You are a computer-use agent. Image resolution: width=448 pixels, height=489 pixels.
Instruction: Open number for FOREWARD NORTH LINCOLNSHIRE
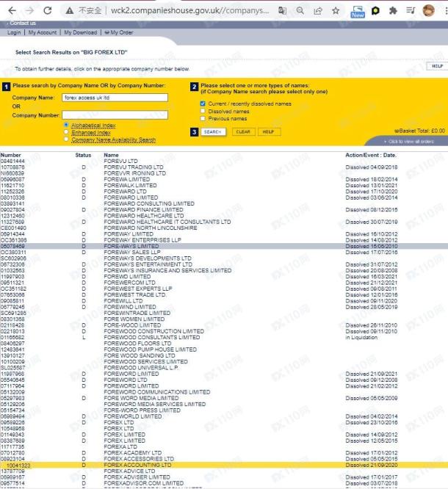click(x=13, y=228)
